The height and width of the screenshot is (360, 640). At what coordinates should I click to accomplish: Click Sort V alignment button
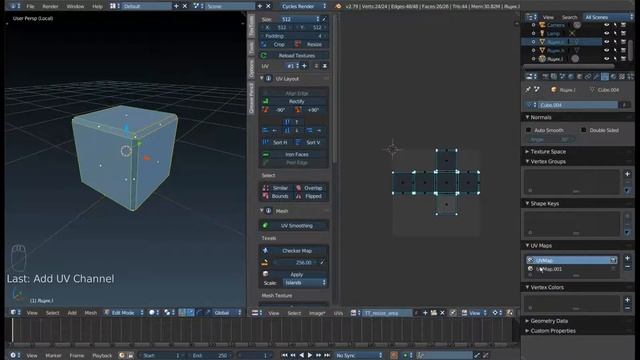(310, 142)
